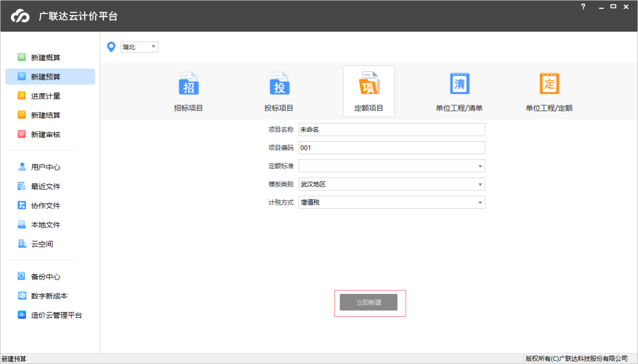This screenshot has height=364, width=638.
Task: Click the 新建审核 sidebar icon
Action: 22,134
